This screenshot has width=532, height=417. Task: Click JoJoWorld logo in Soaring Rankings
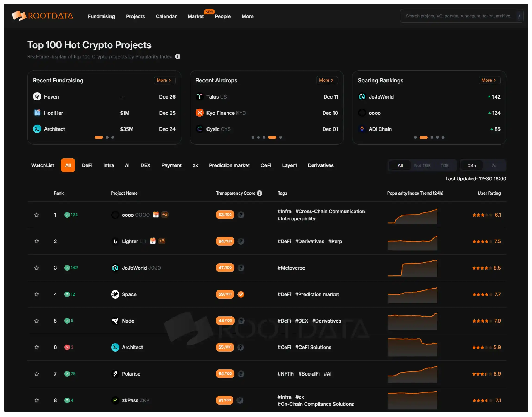tap(362, 97)
